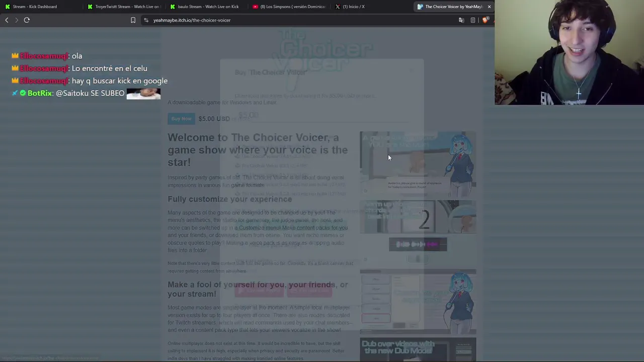Open the Brave Shields icon
644x362 pixels.
pos(485,20)
